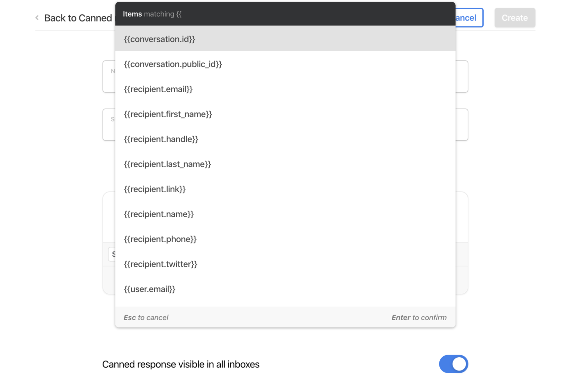This screenshot has height=392, width=569.
Task: Select the {{recipient.name}} variable
Action: coord(159,214)
